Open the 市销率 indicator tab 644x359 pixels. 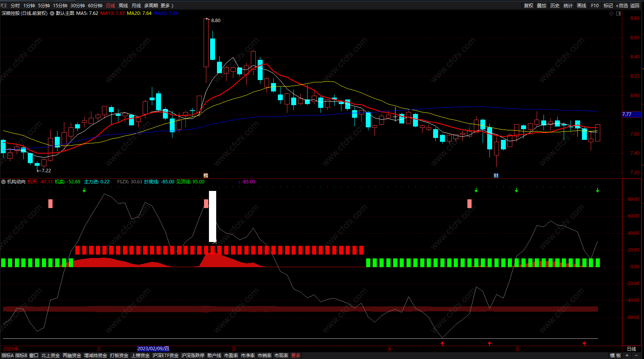tap(265, 356)
